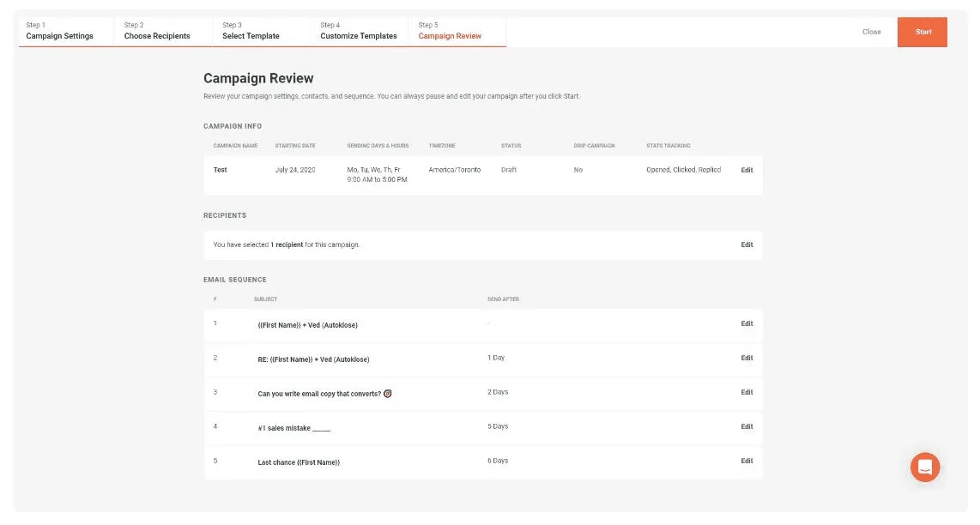Start the campaign

923,31
